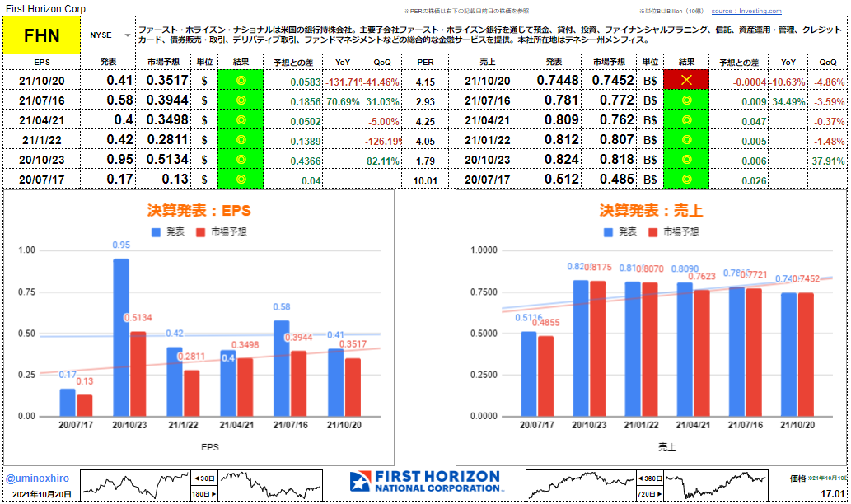Click the 決算発表：EPS chart title
This screenshot has height=504, width=851.
199,211
